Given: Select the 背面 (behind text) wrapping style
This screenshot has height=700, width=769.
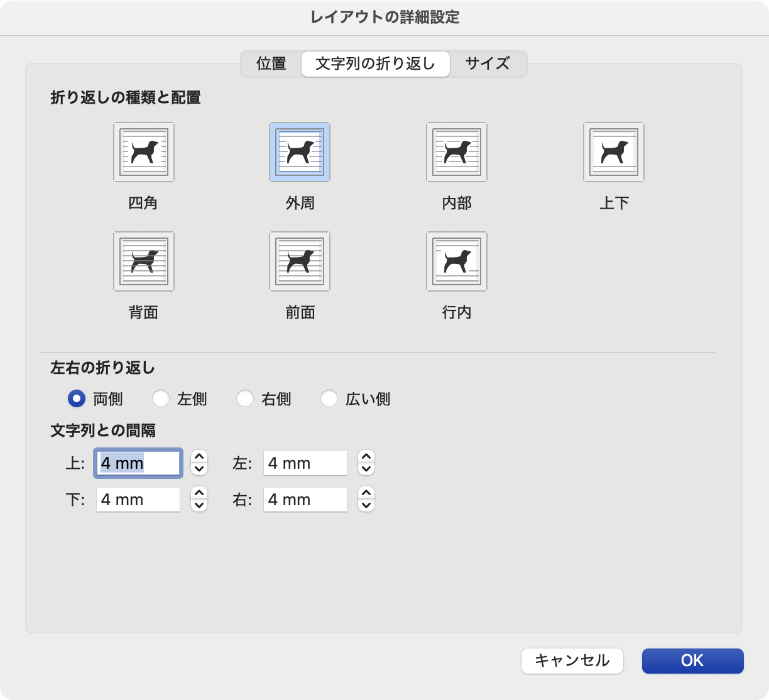Looking at the screenshot, I should coord(143,261).
